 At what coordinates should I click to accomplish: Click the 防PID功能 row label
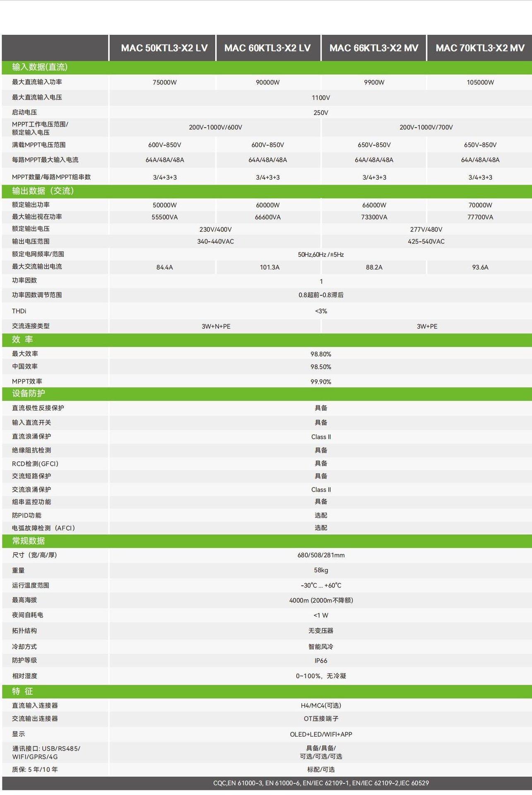click(x=26, y=515)
